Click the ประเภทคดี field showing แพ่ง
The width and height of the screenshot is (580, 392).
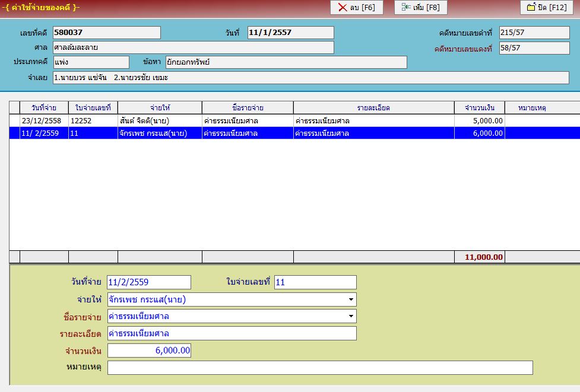point(91,62)
